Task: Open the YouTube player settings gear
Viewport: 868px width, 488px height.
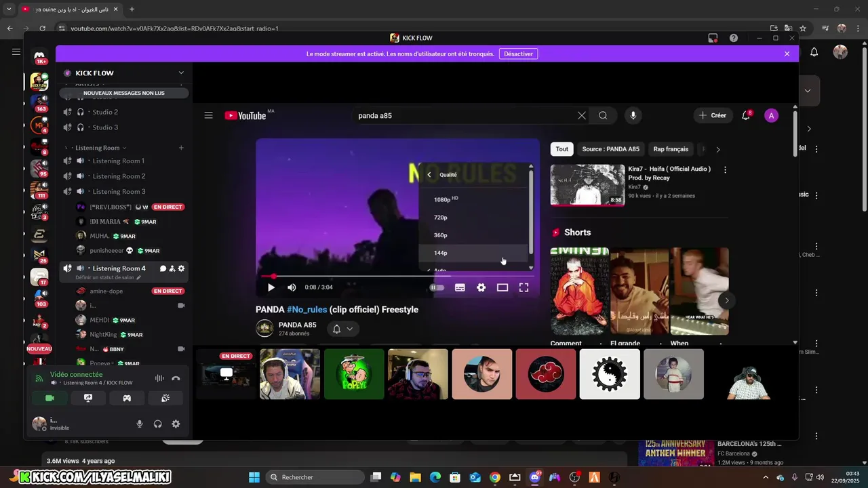Action: pyautogui.click(x=481, y=287)
